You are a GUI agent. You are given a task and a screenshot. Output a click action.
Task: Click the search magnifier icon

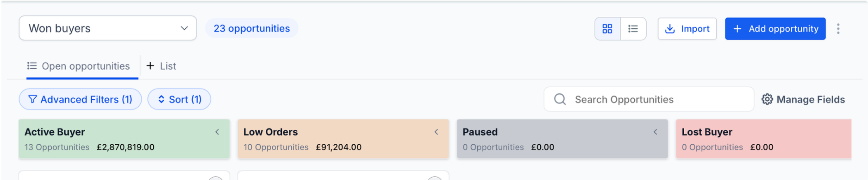point(560,99)
